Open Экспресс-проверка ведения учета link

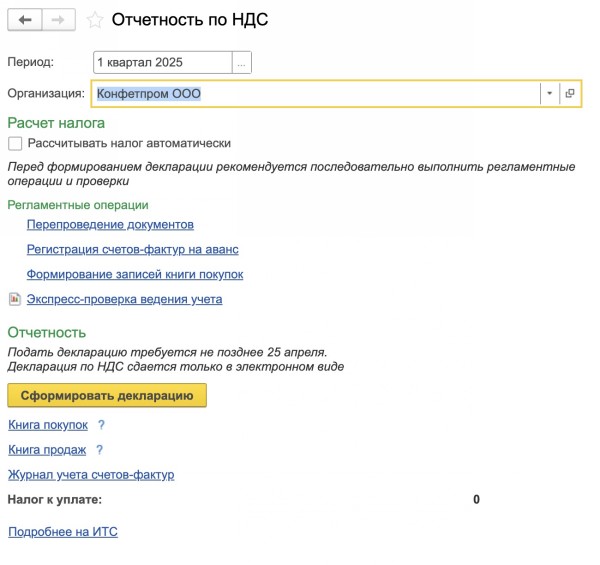(124, 299)
